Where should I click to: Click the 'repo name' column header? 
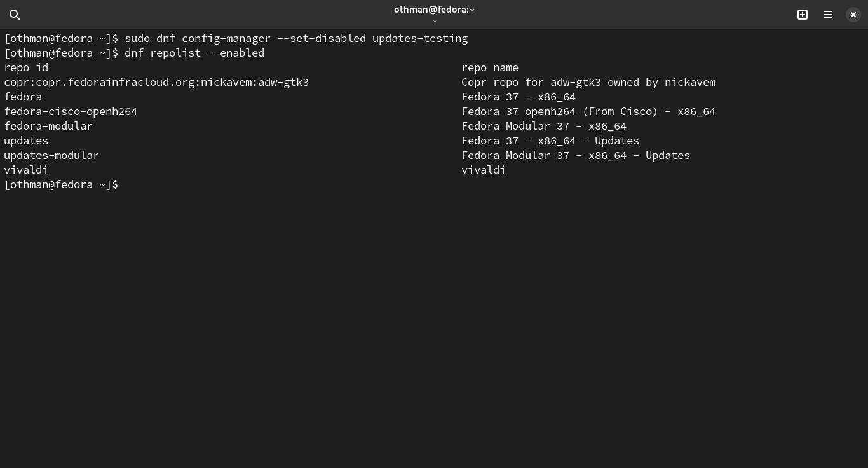point(490,67)
